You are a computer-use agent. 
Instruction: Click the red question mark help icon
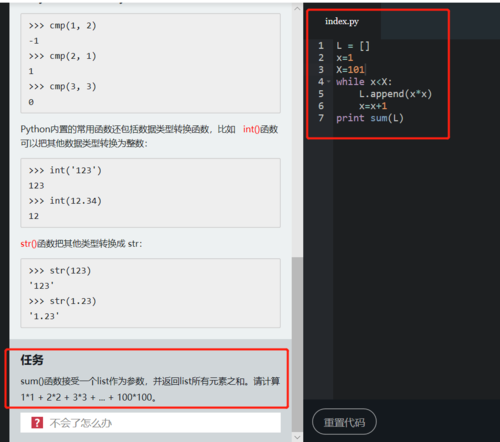pos(37,423)
